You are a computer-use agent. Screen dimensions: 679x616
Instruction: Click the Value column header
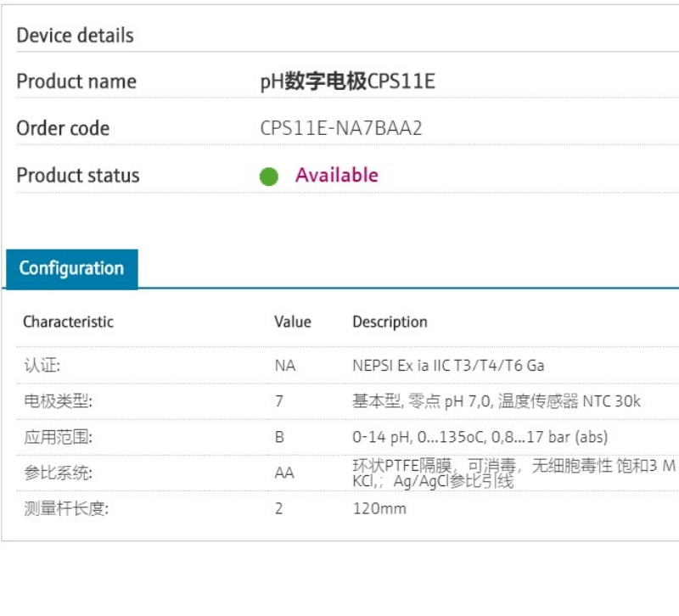(x=292, y=322)
